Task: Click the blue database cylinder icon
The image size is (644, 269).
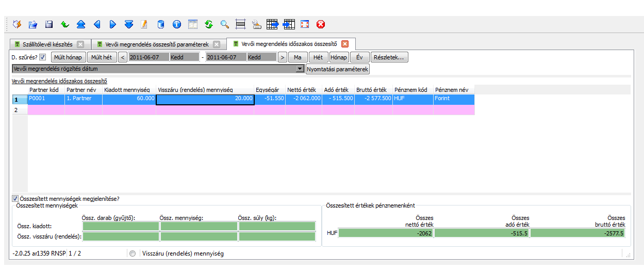Action: point(160,24)
